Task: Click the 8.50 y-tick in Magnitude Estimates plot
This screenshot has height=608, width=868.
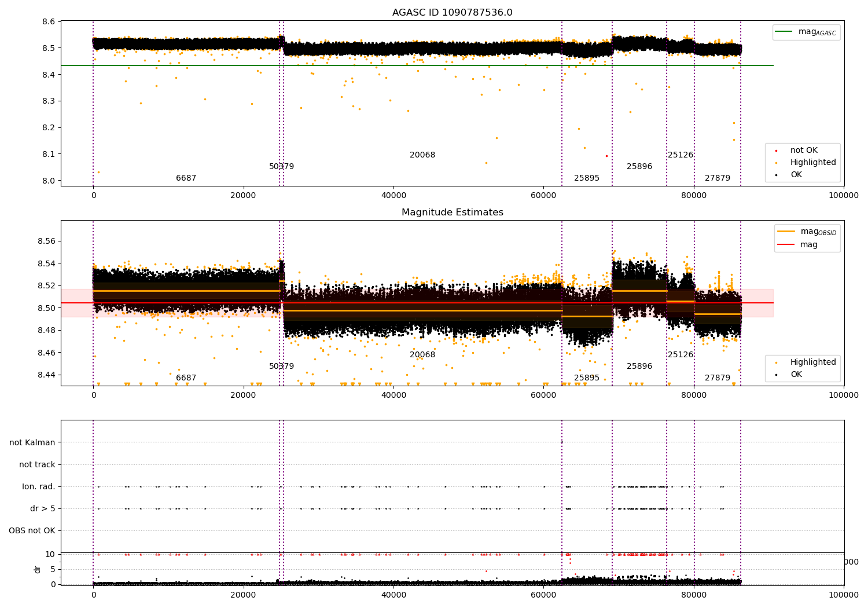Action: point(47,308)
